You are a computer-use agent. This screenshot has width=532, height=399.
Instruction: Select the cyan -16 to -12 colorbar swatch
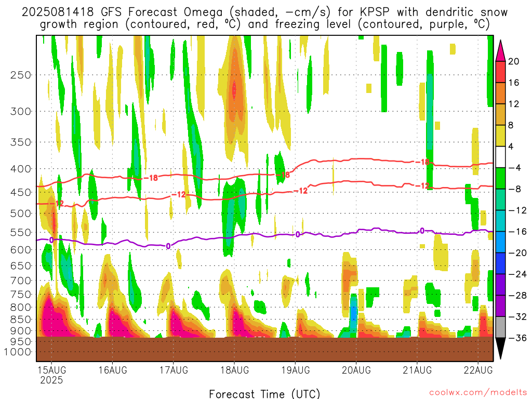click(500, 221)
